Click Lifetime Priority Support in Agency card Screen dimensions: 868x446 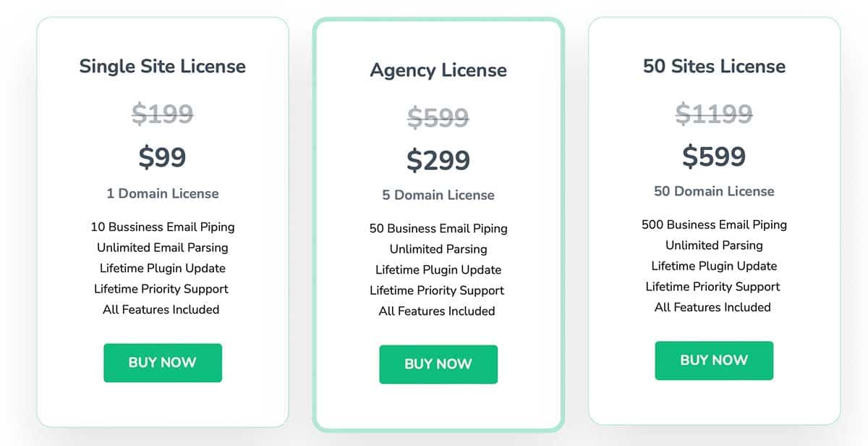pos(437,290)
